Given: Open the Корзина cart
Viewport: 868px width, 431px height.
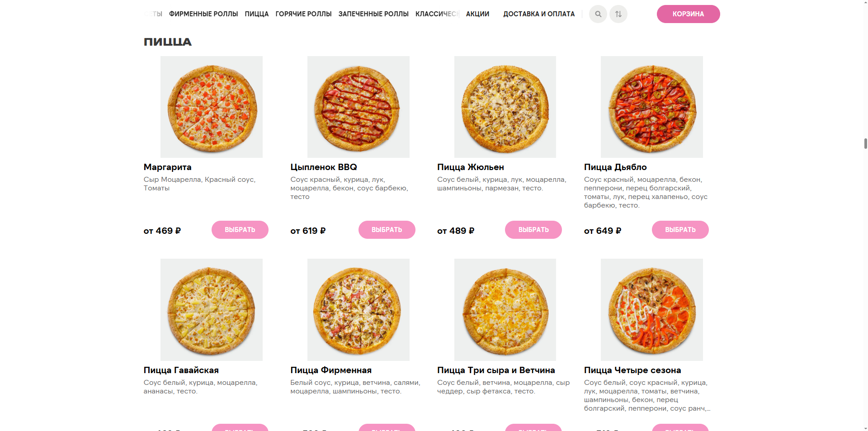Looking at the screenshot, I should tap(688, 14).
